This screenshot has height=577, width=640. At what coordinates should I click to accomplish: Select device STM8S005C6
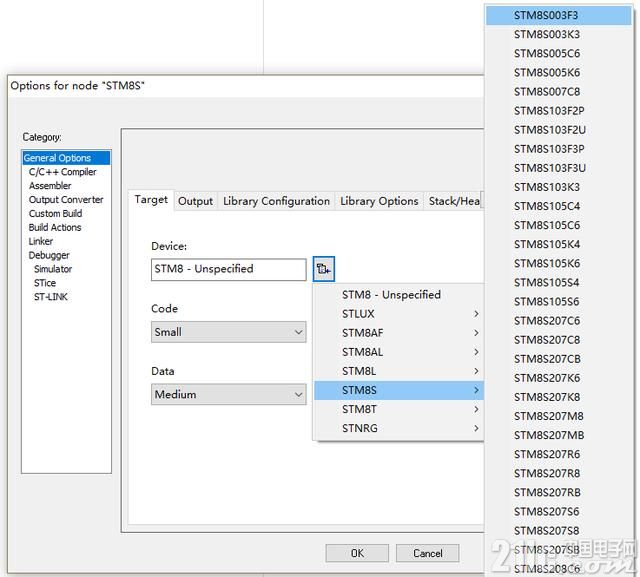click(x=558, y=53)
